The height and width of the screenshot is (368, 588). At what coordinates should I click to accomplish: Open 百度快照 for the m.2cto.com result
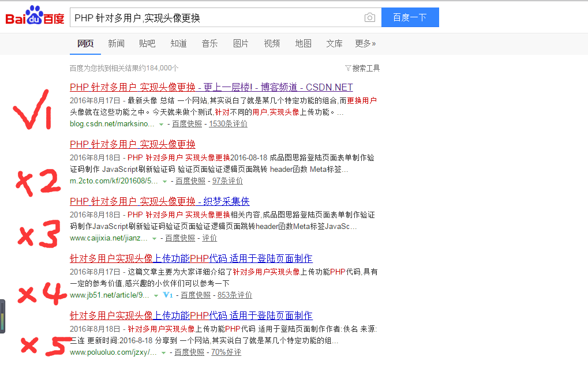190,181
